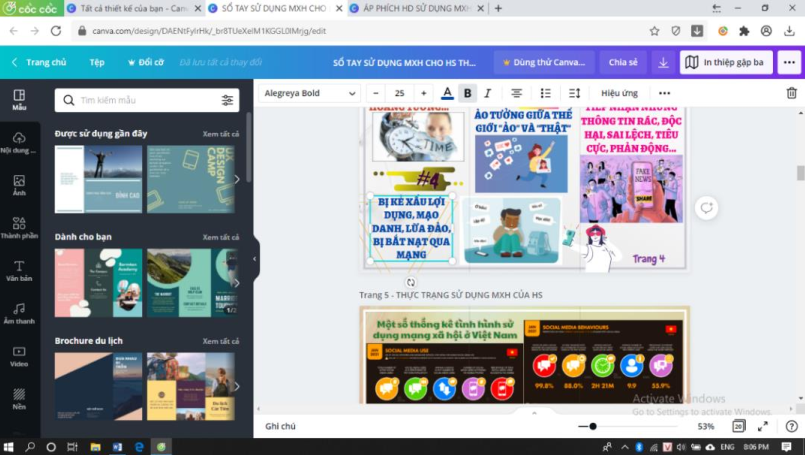Show next Brochure du lịch templates

(237, 386)
